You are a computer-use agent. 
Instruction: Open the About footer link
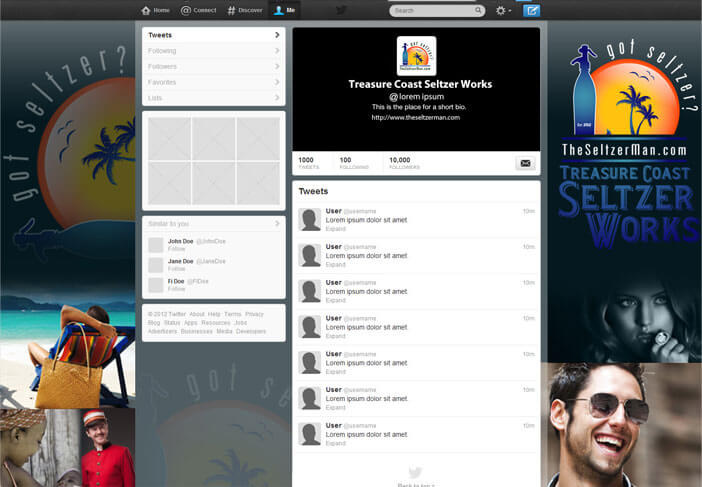click(197, 314)
